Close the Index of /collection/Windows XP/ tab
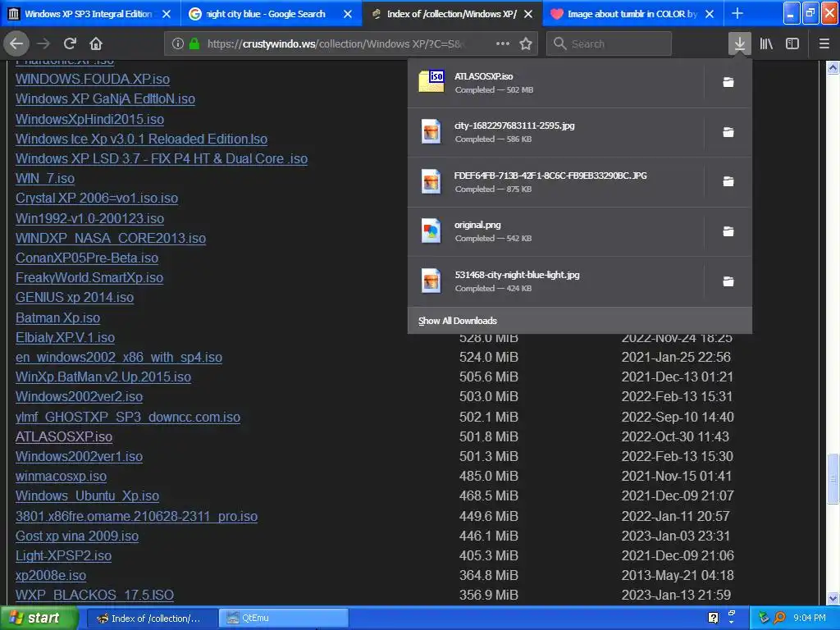840x630 pixels. pos(528,14)
